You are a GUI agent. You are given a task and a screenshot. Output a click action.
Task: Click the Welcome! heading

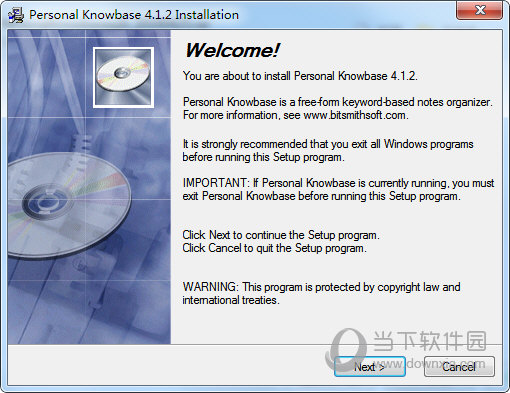tap(232, 51)
